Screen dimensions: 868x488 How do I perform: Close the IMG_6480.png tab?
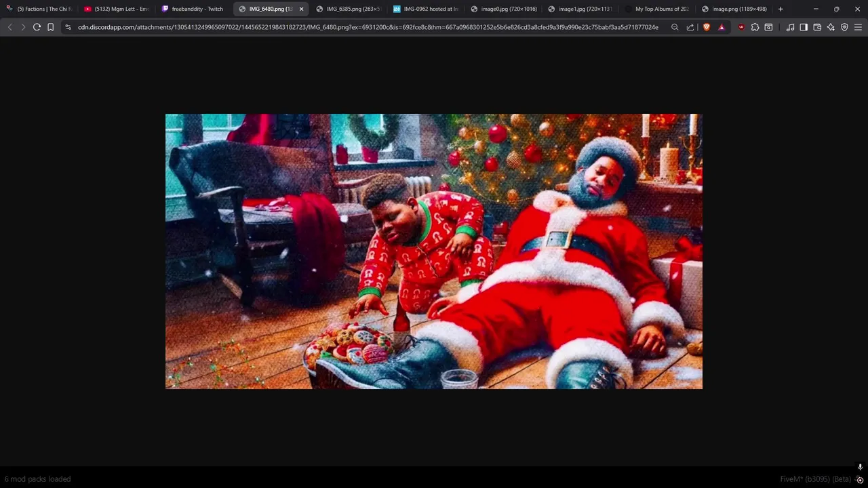[x=301, y=9]
